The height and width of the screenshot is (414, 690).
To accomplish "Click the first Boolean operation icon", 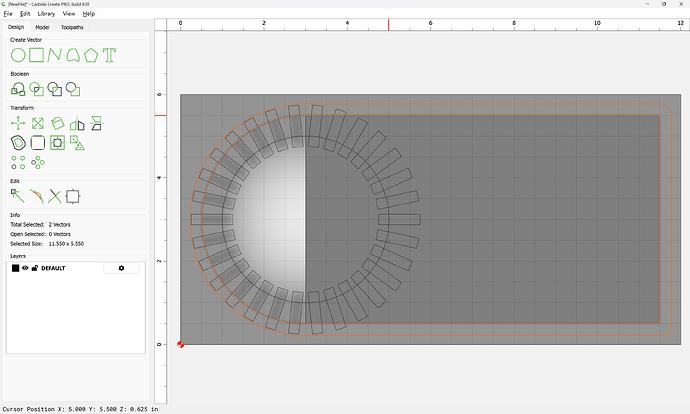I will click(x=17, y=90).
